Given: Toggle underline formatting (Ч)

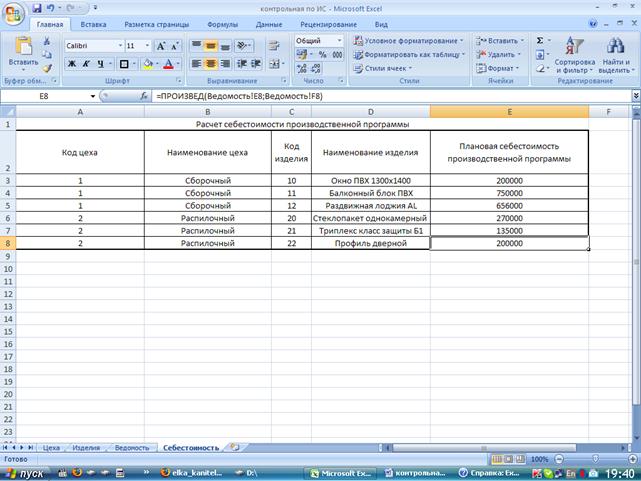Looking at the screenshot, I should 100,64.
